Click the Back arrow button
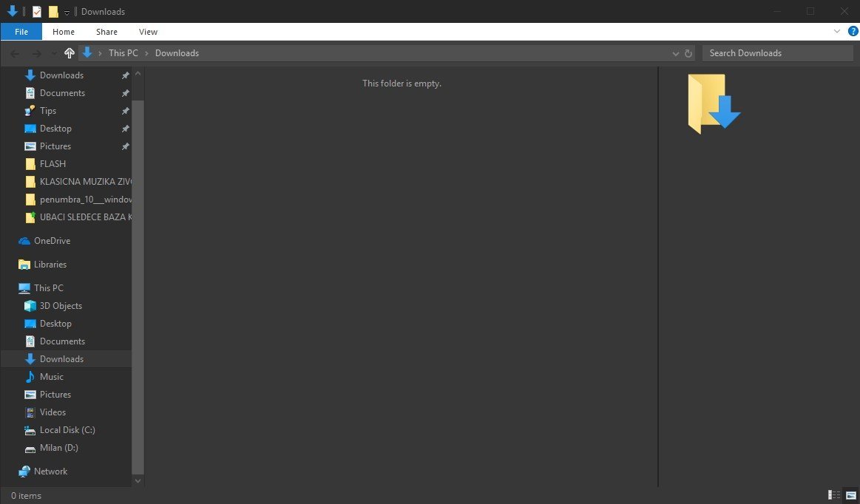This screenshot has height=504, width=860. coord(15,53)
